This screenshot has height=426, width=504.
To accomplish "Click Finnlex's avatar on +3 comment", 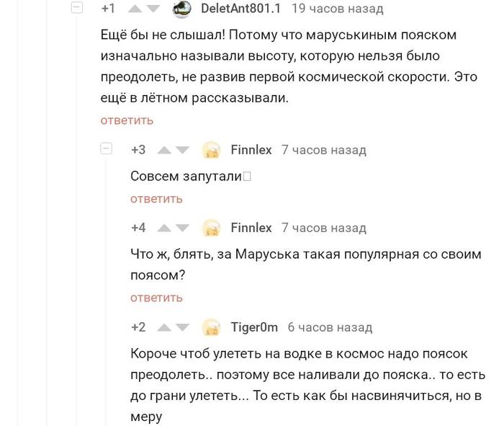I will point(212,150).
